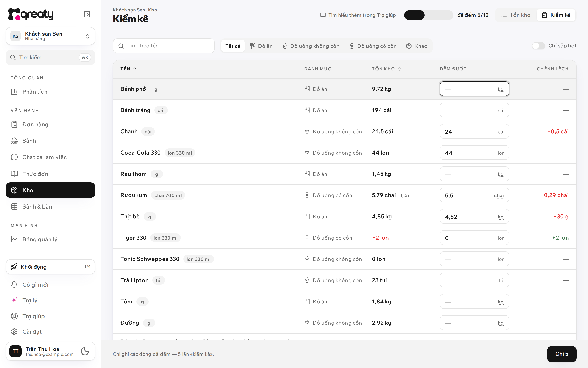Switch to Kiểm kê view
The height and width of the screenshot is (368, 588).
pyautogui.click(x=556, y=15)
